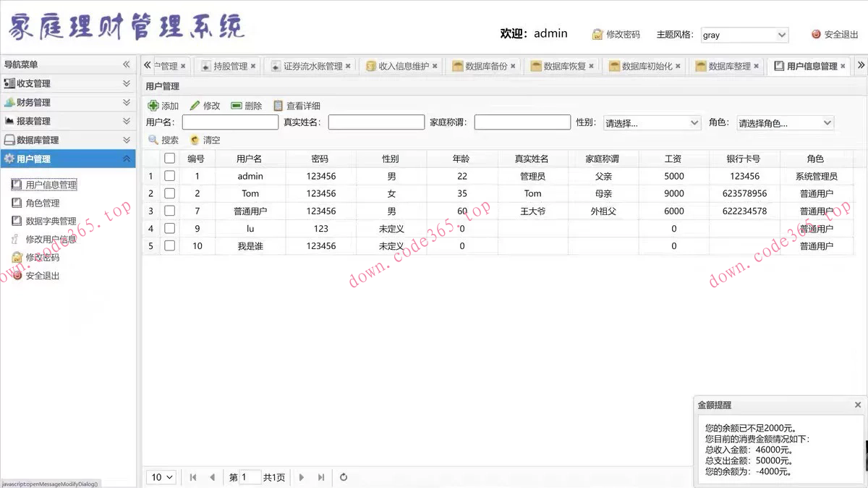Click the 搜索 search icon

(153, 140)
